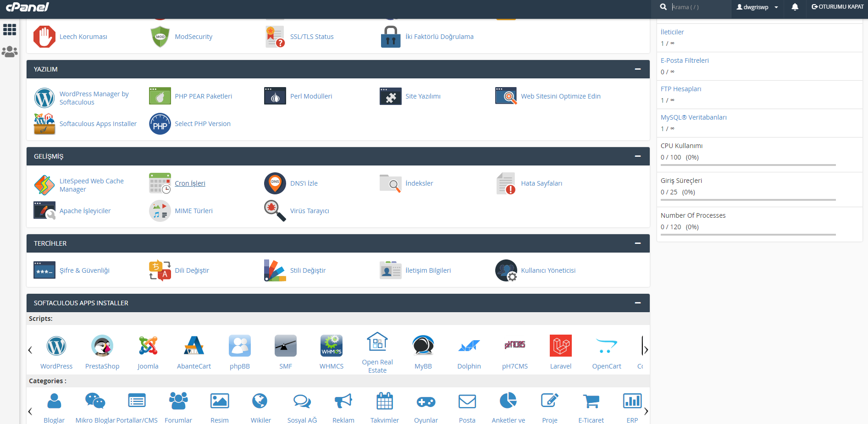The width and height of the screenshot is (868, 424).
Task: Open the DNS'i İzle icon
Action: 275,183
